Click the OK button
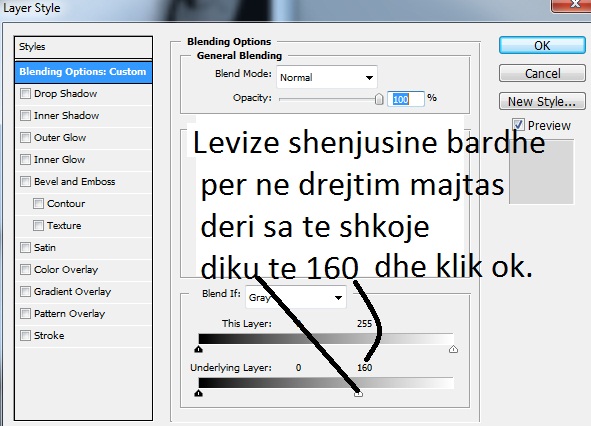The image size is (591, 426). point(542,45)
